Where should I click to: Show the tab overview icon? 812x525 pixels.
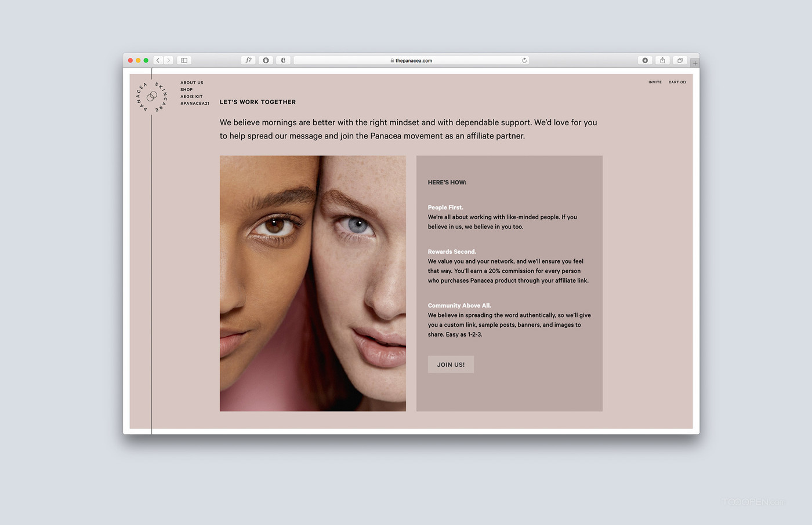(680, 60)
